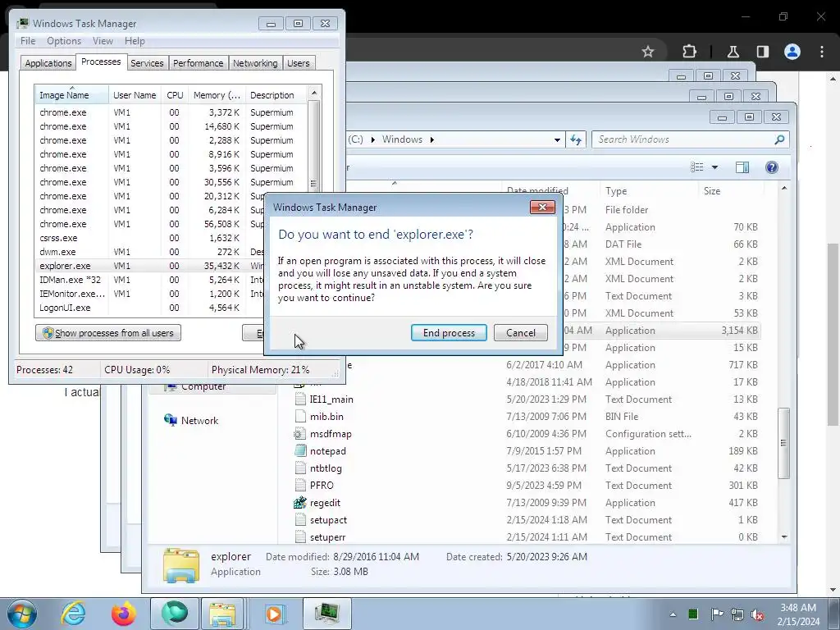Click the Explorer refresh button
The image size is (840, 630).
click(x=576, y=139)
